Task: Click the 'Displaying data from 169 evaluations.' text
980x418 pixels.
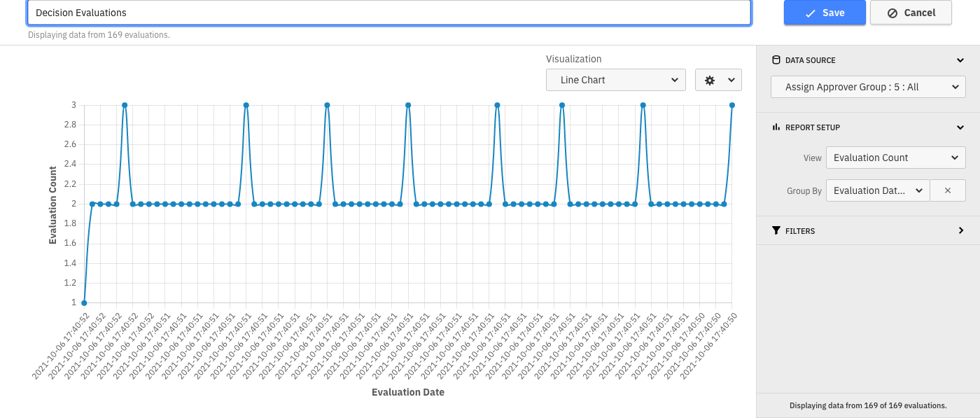Action: [x=99, y=34]
